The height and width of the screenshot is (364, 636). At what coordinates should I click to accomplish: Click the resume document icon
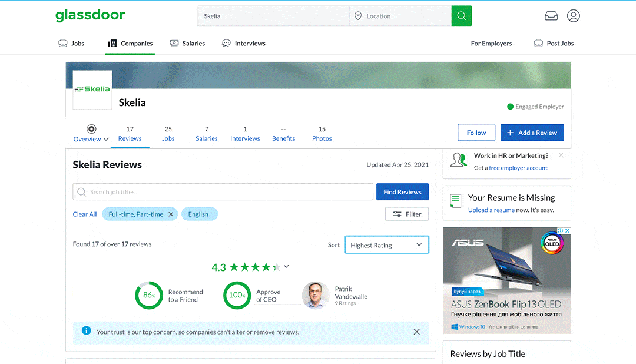pyautogui.click(x=455, y=200)
